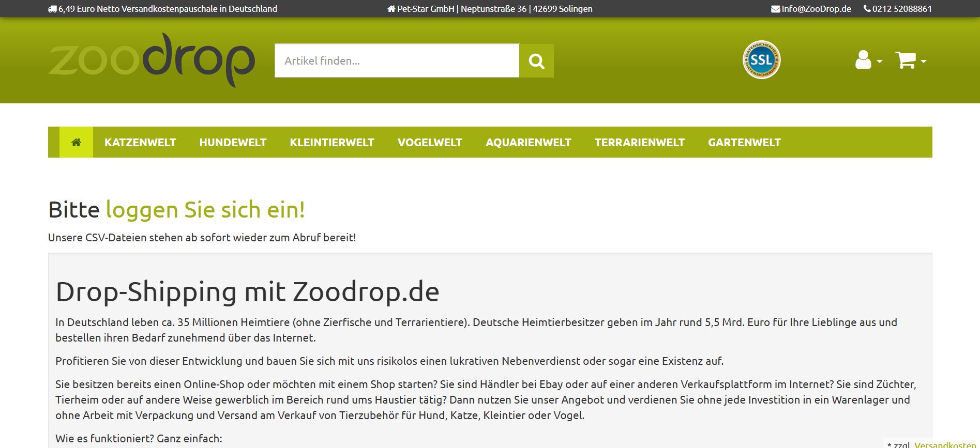
Task: Click 'Wie es funktioniert? Ganz einfach:' text
Action: tap(139, 439)
